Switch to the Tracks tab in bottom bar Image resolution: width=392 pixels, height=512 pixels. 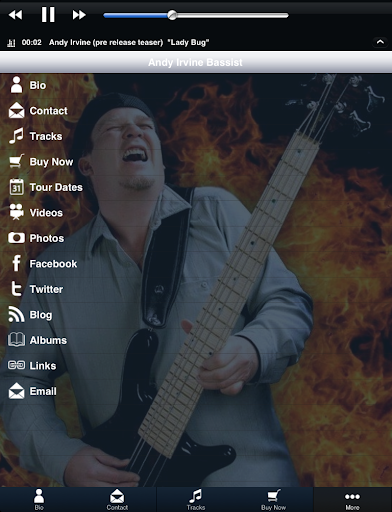(x=196, y=500)
